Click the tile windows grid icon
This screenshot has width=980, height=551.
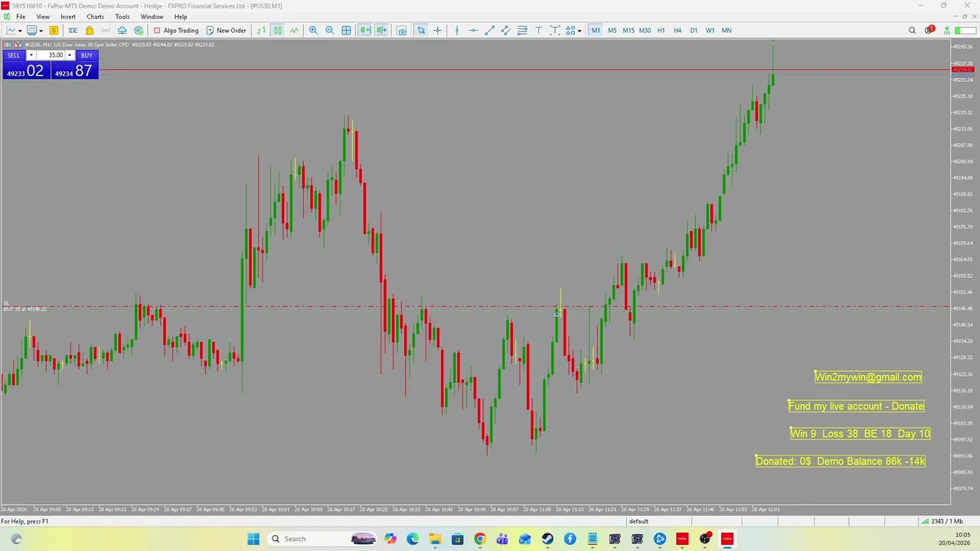(x=346, y=31)
